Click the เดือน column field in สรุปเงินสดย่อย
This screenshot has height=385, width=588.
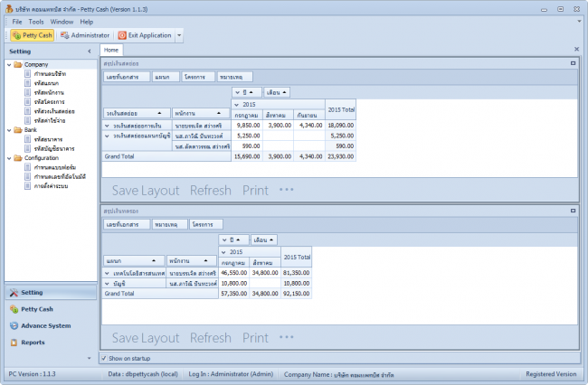click(x=277, y=92)
